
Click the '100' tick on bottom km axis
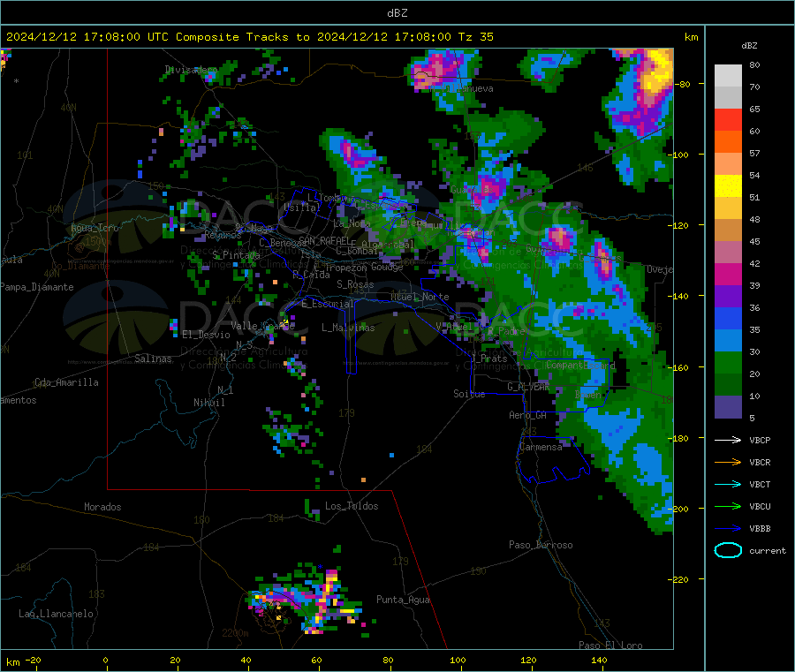coord(458,660)
